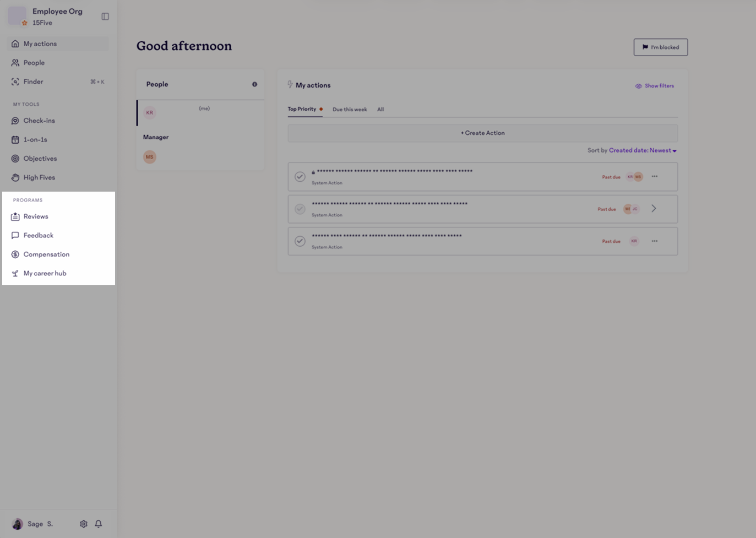The height and width of the screenshot is (538, 756).
Task: Open the Created date: Newest sort dropdown
Action: pyautogui.click(x=642, y=150)
